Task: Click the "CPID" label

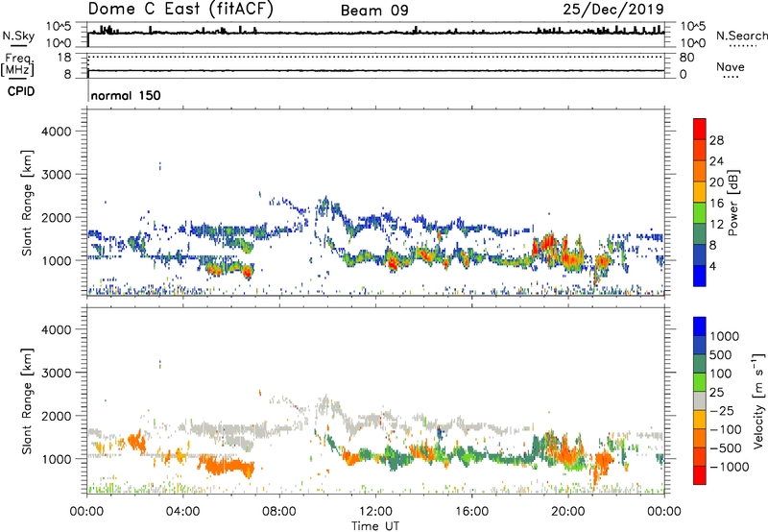Action: pos(21,91)
